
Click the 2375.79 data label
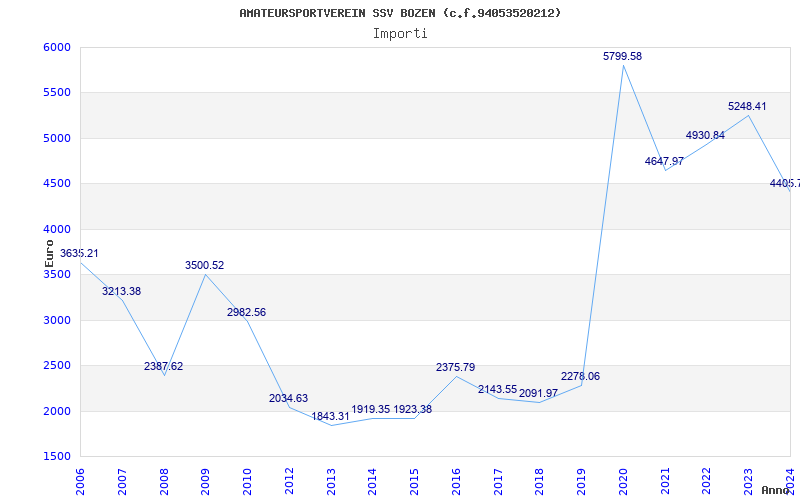(x=456, y=367)
